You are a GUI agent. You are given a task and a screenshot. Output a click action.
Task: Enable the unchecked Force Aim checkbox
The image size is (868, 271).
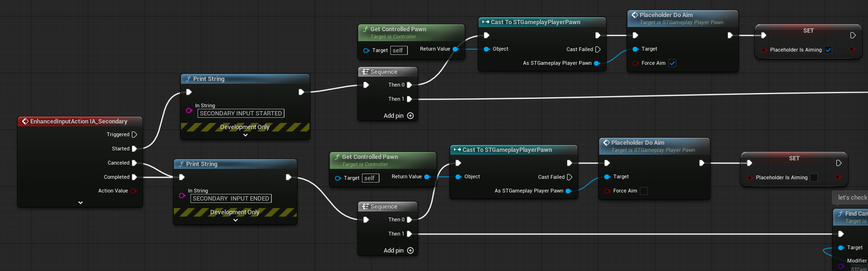[x=644, y=191]
